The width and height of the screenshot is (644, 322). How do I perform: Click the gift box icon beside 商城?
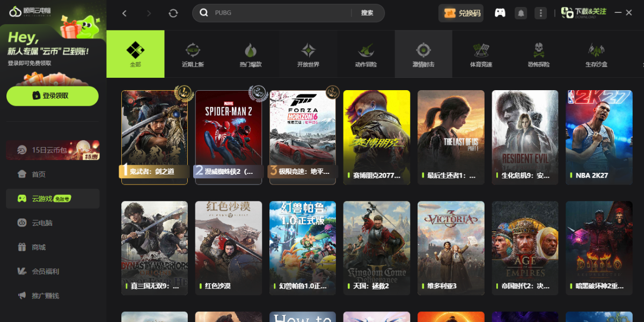click(x=21, y=247)
